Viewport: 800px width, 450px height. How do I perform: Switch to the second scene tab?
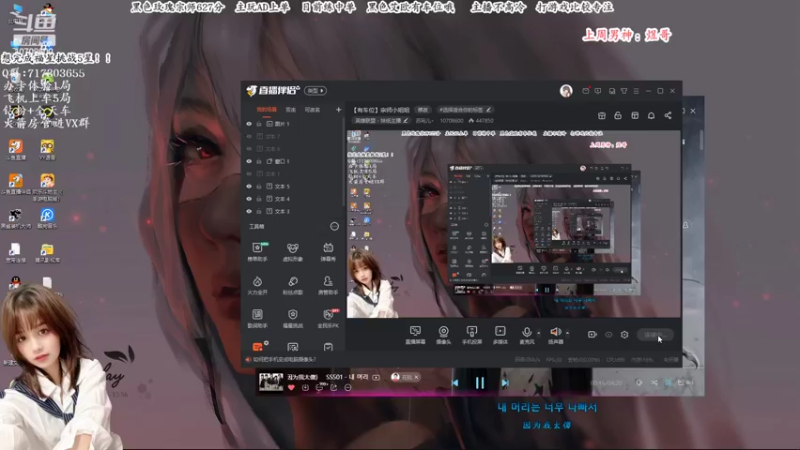[x=290, y=110]
